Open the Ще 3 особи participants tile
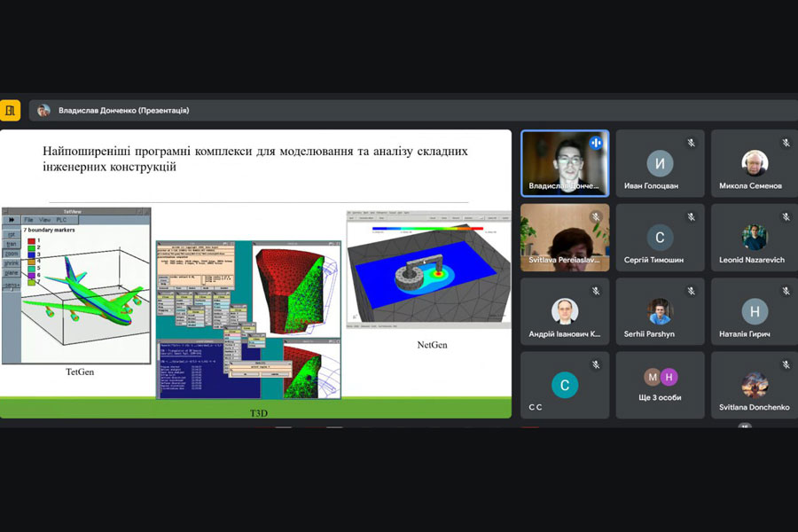The height and width of the screenshot is (532, 798). 660,385
